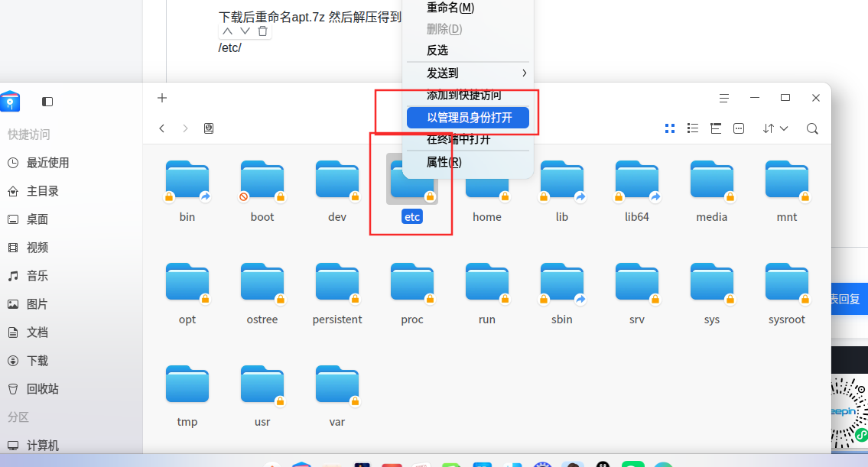Open a new tab with the plus icon
The width and height of the screenshot is (868, 467).
(161, 98)
